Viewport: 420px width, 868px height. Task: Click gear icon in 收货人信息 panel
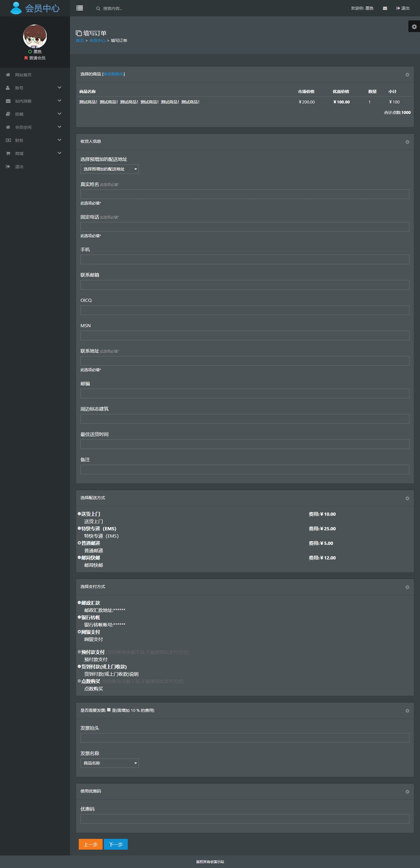[x=407, y=142]
